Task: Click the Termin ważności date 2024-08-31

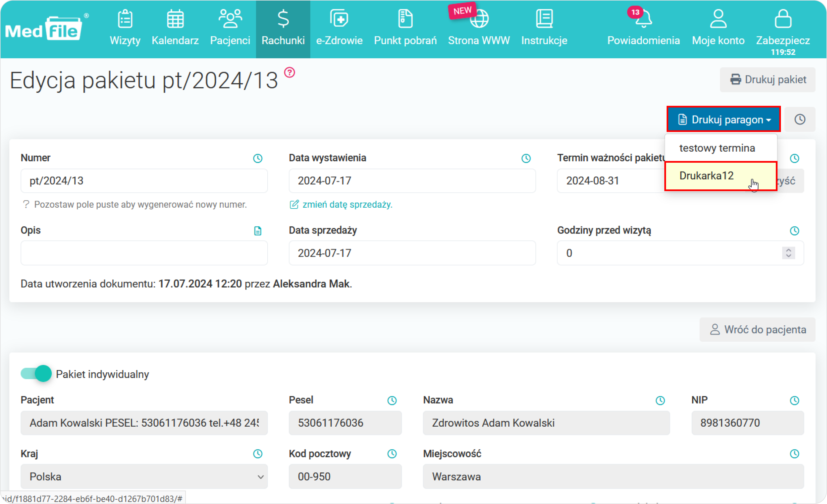Action: tap(611, 181)
